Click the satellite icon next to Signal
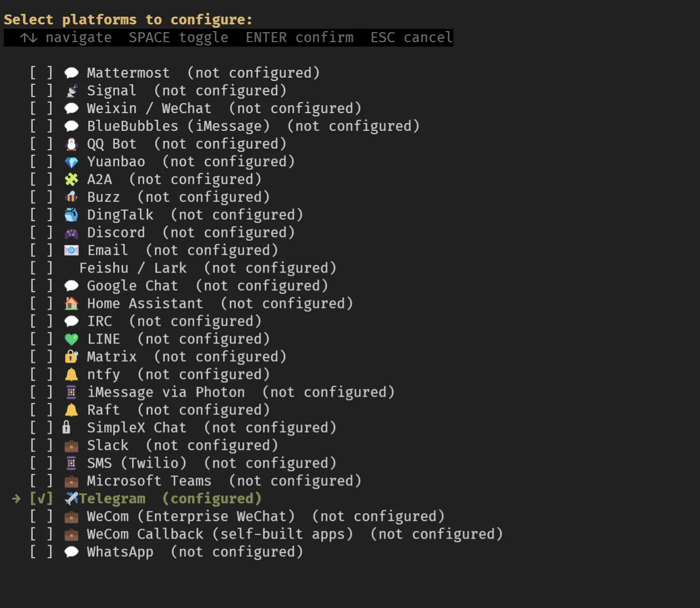Screen dimensions: 700x608 [x=72, y=91]
